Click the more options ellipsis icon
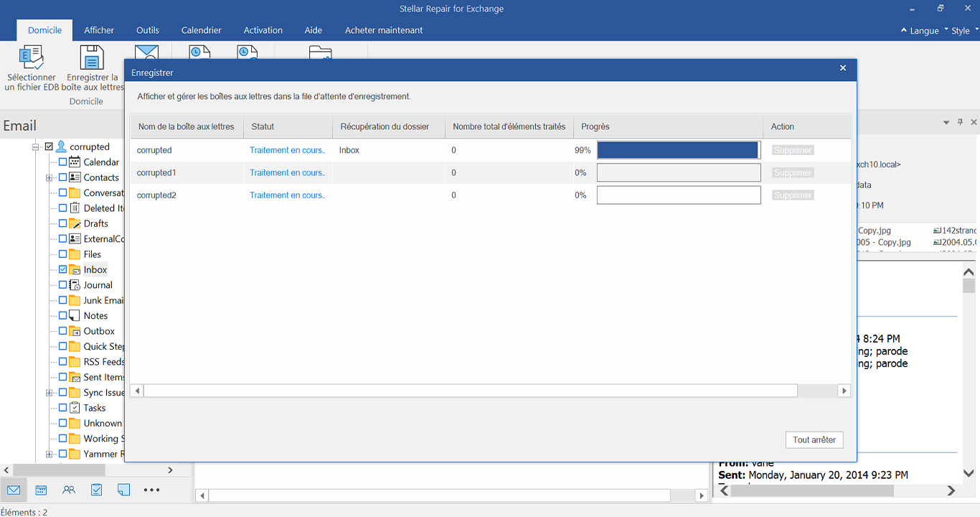The image size is (980, 517). [151, 490]
